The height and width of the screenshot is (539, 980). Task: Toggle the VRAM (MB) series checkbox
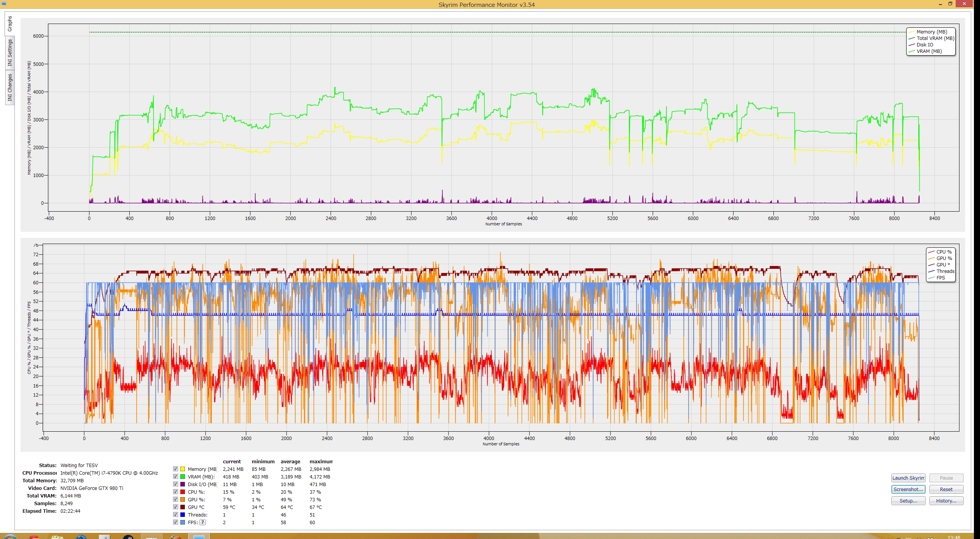click(x=175, y=477)
